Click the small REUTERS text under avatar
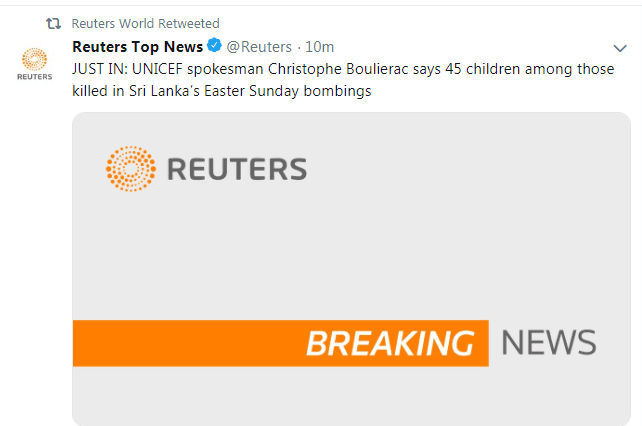 (35, 77)
